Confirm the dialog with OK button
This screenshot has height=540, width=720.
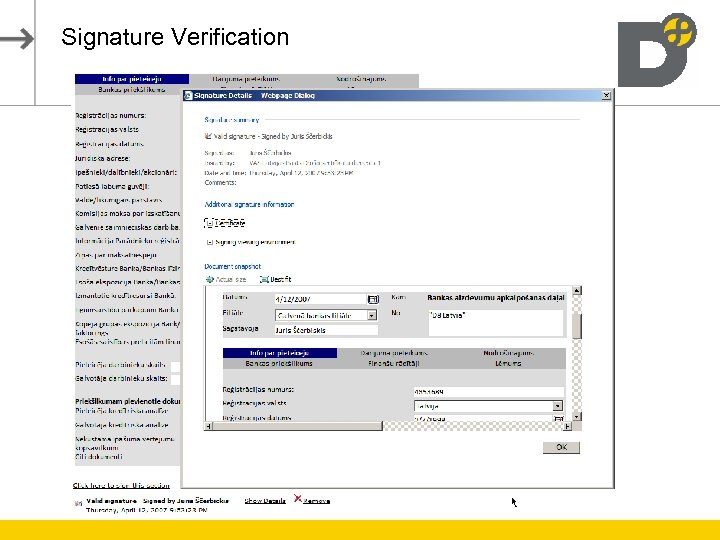(x=561, y=448)
